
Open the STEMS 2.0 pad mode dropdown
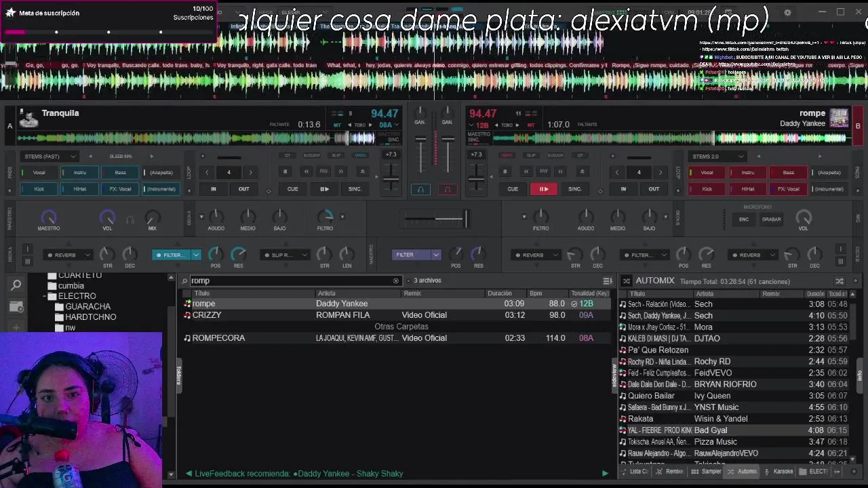717,157
